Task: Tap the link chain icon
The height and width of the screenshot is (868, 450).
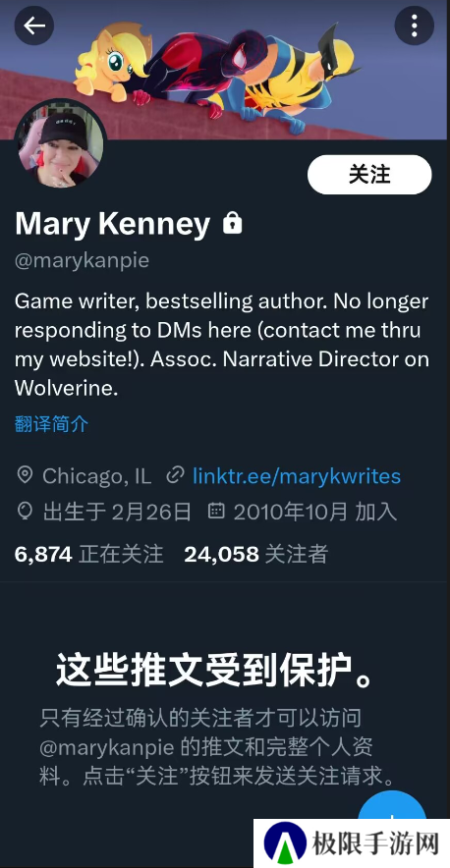Action: pyautogui.click(x=175, y=475)
